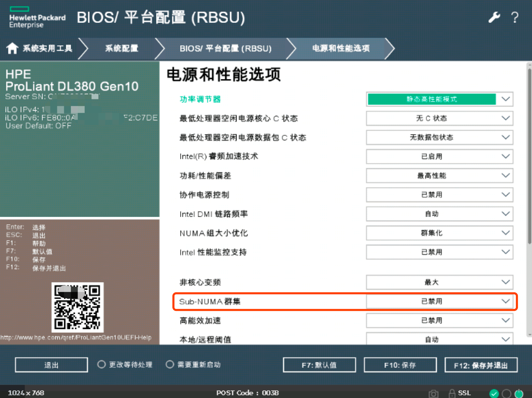Open the Intel(R) 睿频加速技术 dropdown
This screenshot has height=398, width=532.
439,156
